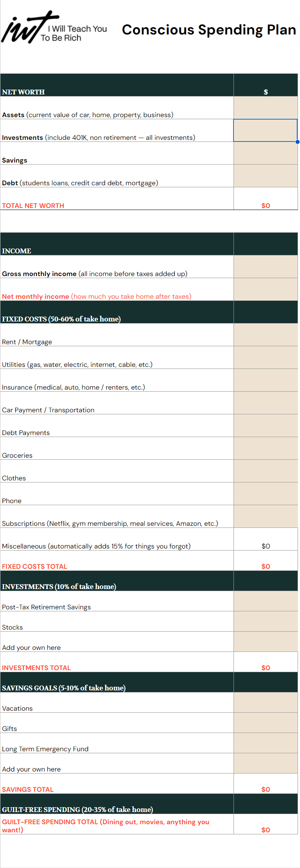This screenshot has width=300, height=868.
Task: Click the Stocks amount cell
Action: click(x=266, y=622)
